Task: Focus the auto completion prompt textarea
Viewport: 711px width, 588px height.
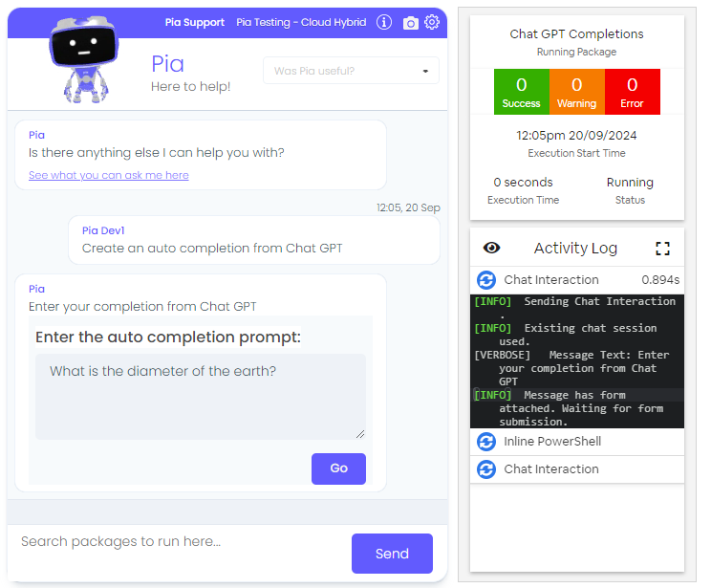Action: point(201,397)
